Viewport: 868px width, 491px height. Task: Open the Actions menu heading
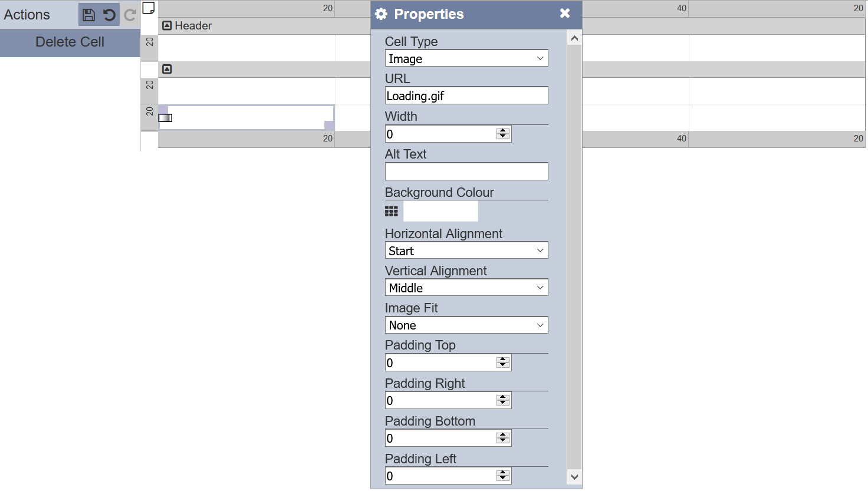coord(27,15)
